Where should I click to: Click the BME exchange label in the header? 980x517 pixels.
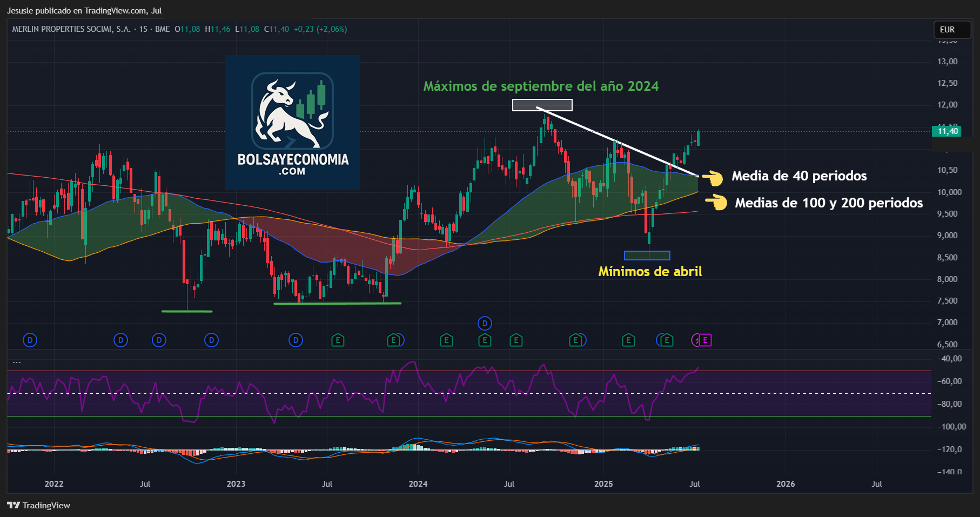[x=162, y=29]
